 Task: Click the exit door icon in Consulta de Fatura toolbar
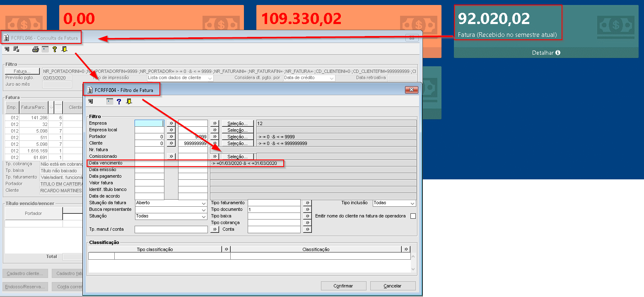click(x=64, y=49)
